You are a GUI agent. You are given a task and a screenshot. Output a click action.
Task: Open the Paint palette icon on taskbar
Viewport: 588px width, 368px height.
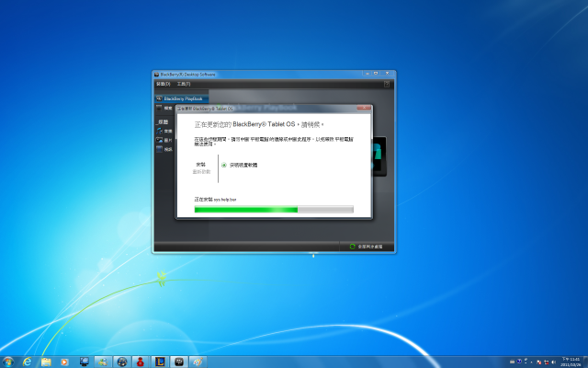point(198,362)
